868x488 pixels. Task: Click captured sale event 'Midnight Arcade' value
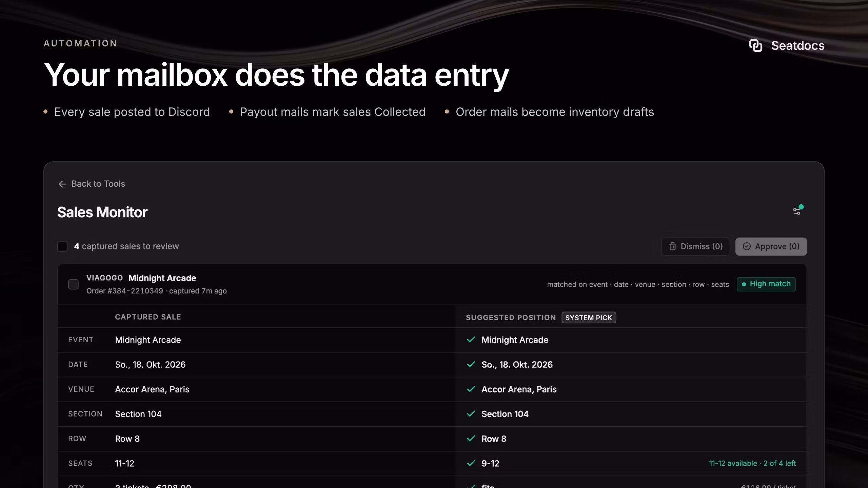[148, 340]
